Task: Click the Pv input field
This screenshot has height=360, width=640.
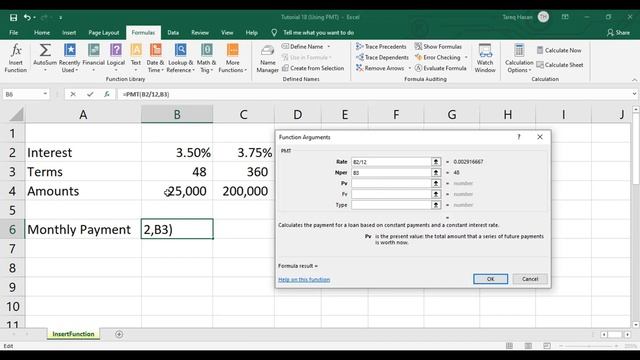Action: click(x=391, y=183)
